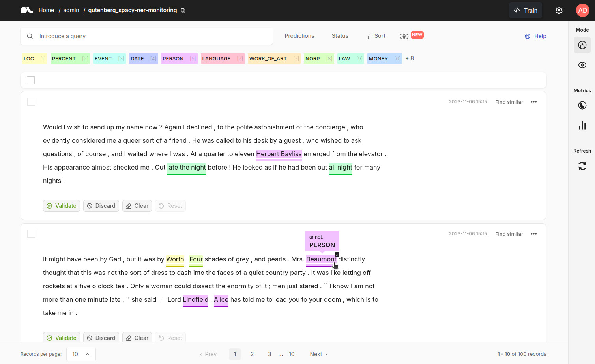Select the Herbert Bayliss record checkbox
Viewport: 595px width, 364px height.
point(31,102)
